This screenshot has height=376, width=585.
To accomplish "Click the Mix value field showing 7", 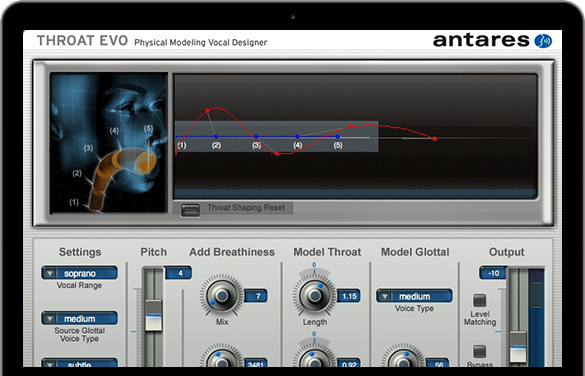I will (x=256, y=296).
